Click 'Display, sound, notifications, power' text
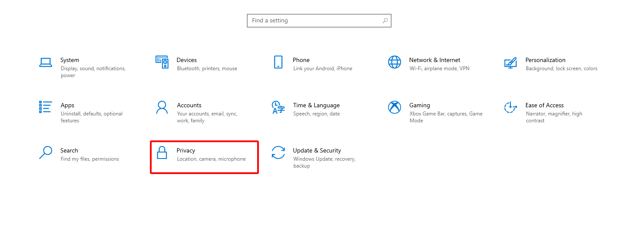Viewport: 644px width, 252px height. [x=93, y=72]
